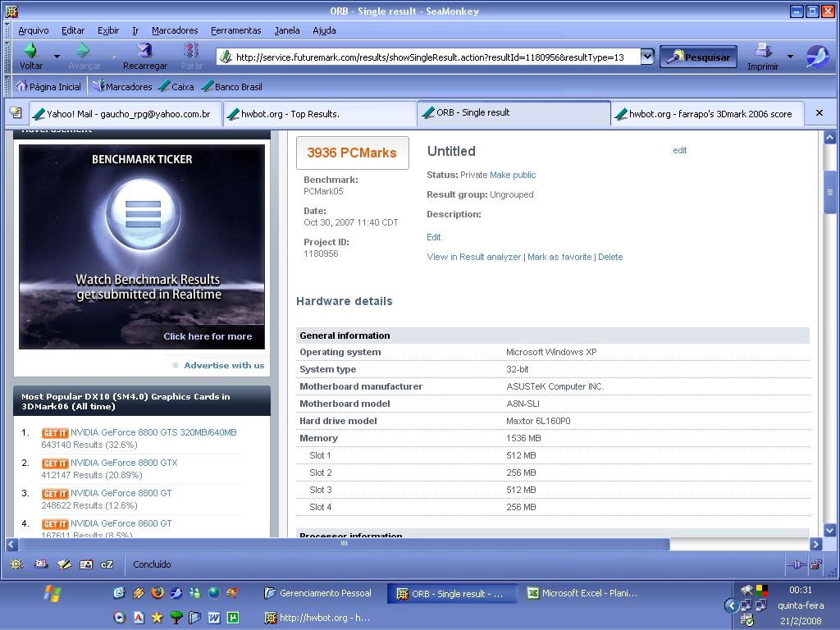Click the horizontal scrollbar right arrow
The image size is (840, 630).
[815, 545]
